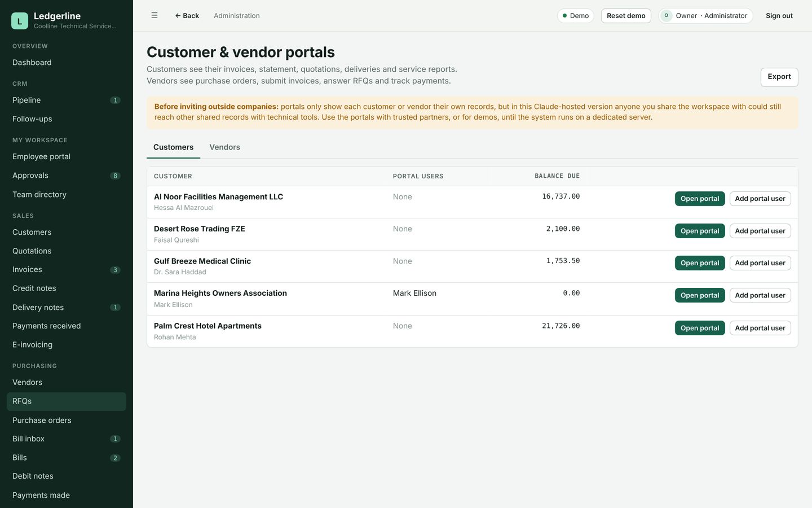Viewport: 812px width, 508px height.
Task: Add portal user for Marina Heights
Action: (760, 295)
